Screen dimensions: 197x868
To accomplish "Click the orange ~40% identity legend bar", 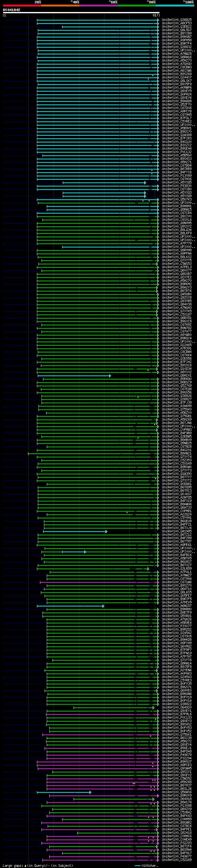I will coord(60,6).
